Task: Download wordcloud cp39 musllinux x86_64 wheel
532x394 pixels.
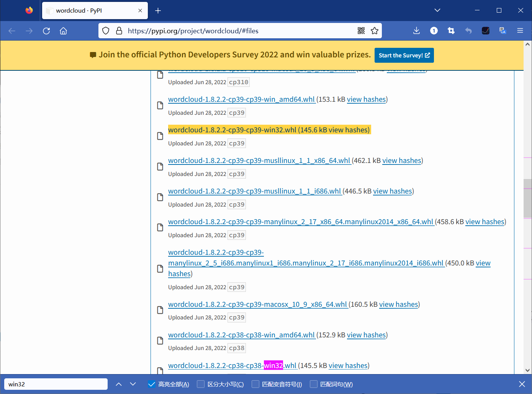Action: 259,161
